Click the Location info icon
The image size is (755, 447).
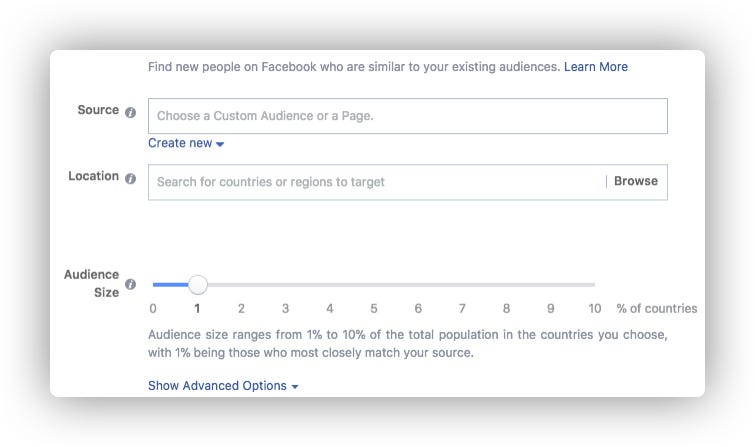point(130,178)
